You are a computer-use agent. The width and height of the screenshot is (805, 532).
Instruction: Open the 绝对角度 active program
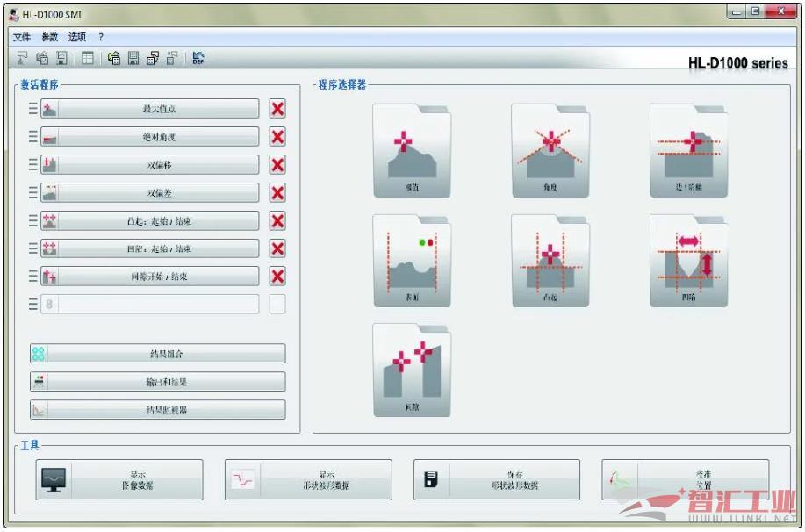click(x=150, y=137)
